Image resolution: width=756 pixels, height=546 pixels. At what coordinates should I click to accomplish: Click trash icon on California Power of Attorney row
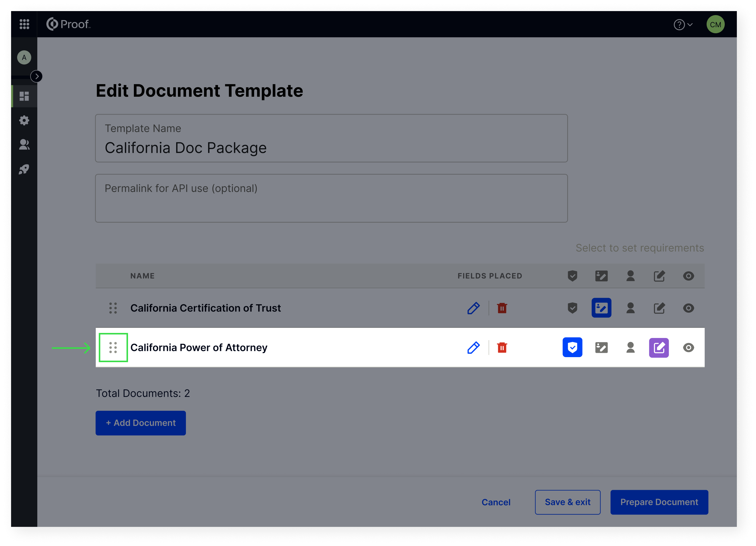[502, 348]
